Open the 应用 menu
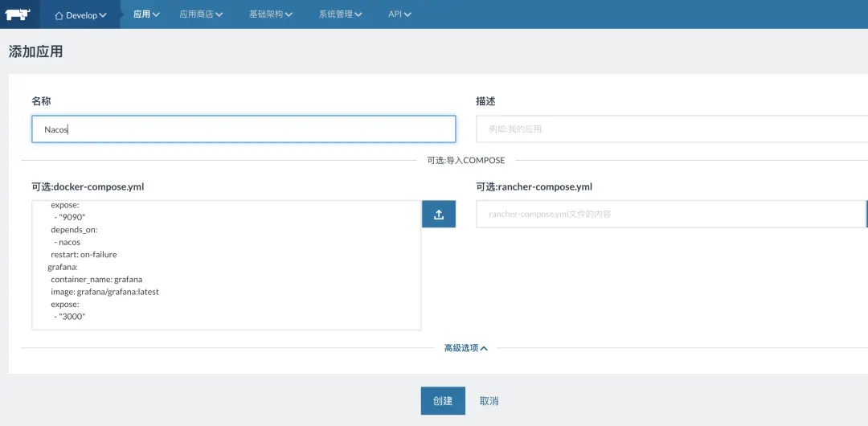This screenshot has width=868, height=426. pos(147,14)
